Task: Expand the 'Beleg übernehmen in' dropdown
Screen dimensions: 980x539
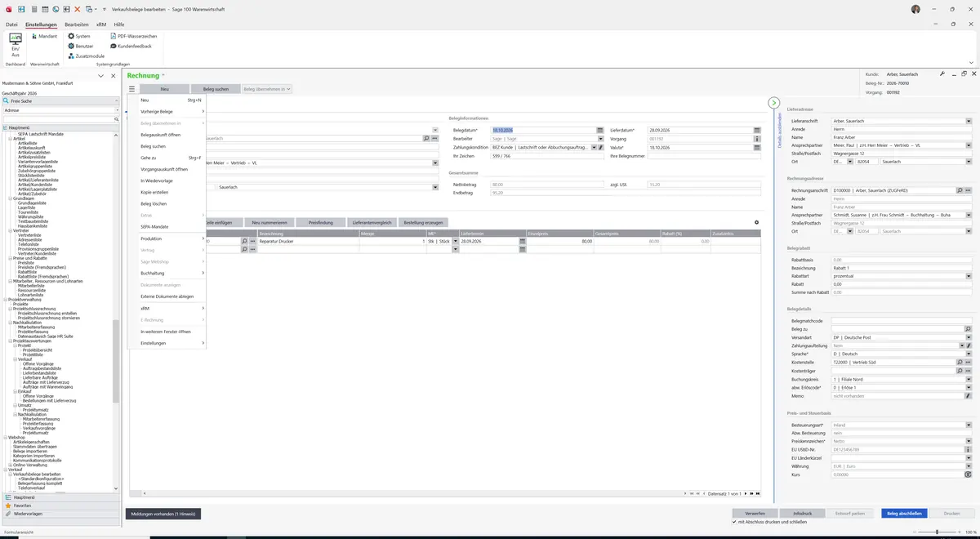Action: tap(266, 89)
